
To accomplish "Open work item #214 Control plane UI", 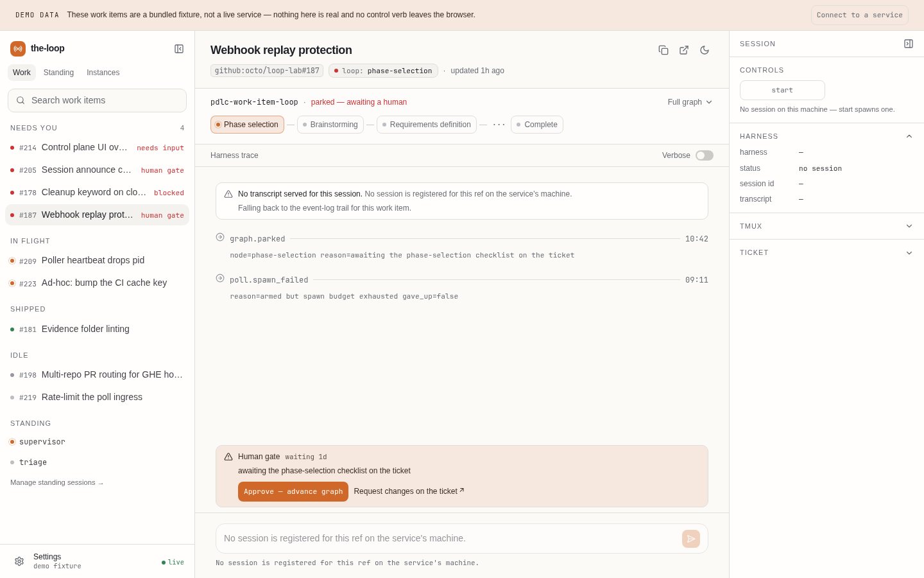I will (x=97, y=148).
